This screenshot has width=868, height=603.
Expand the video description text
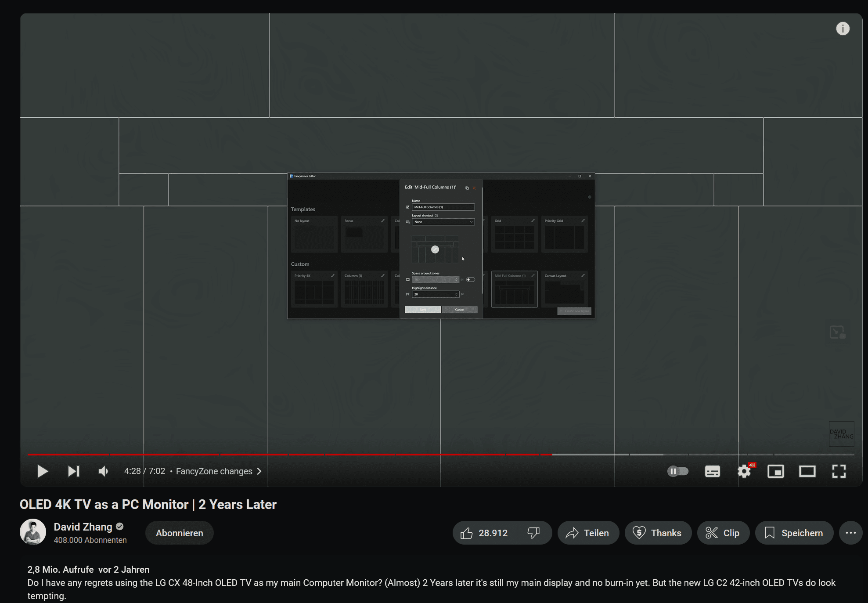(431, 589)
